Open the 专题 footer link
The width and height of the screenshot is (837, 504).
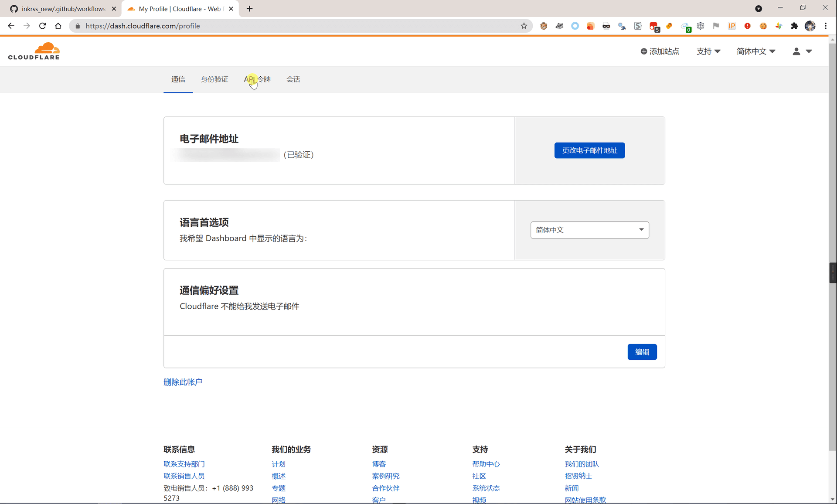point(279,488)
